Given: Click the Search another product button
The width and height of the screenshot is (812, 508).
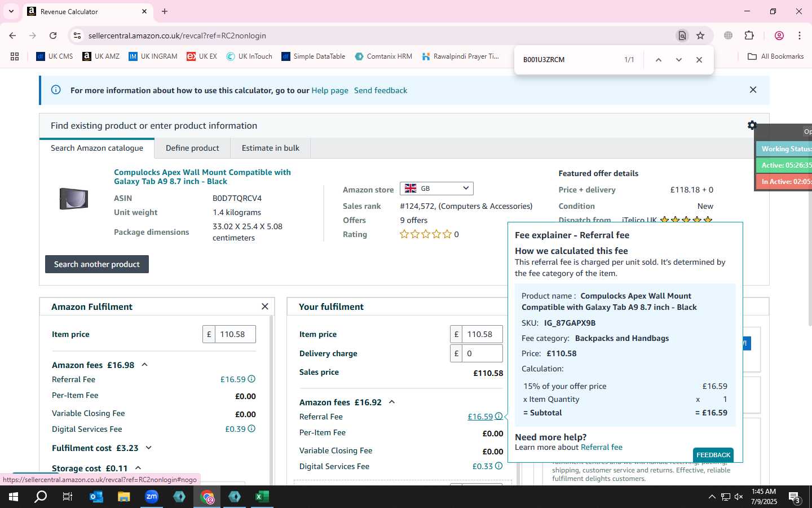Looking at the screenshot, I should 97,264.
